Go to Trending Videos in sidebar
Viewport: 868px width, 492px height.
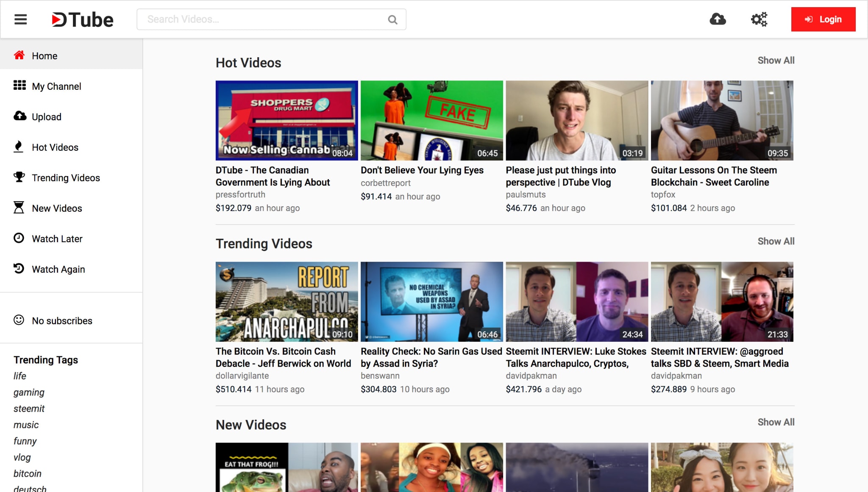(x=71, y=177)
